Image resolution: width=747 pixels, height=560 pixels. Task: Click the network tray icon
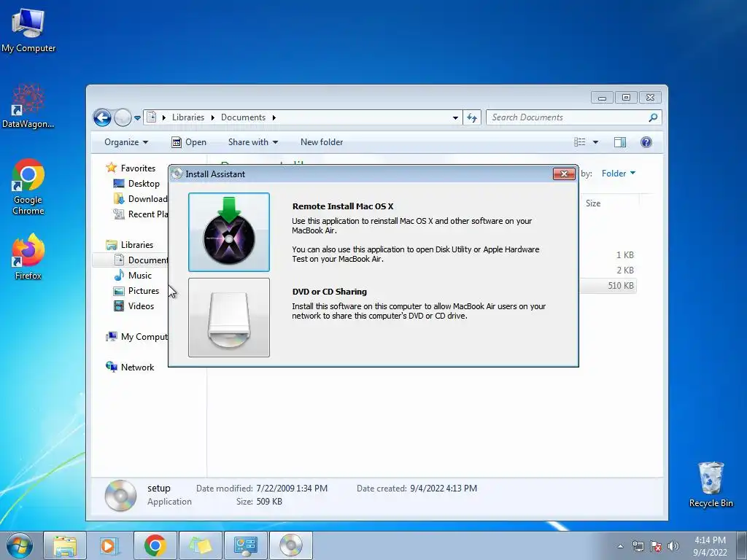point(638,546)
